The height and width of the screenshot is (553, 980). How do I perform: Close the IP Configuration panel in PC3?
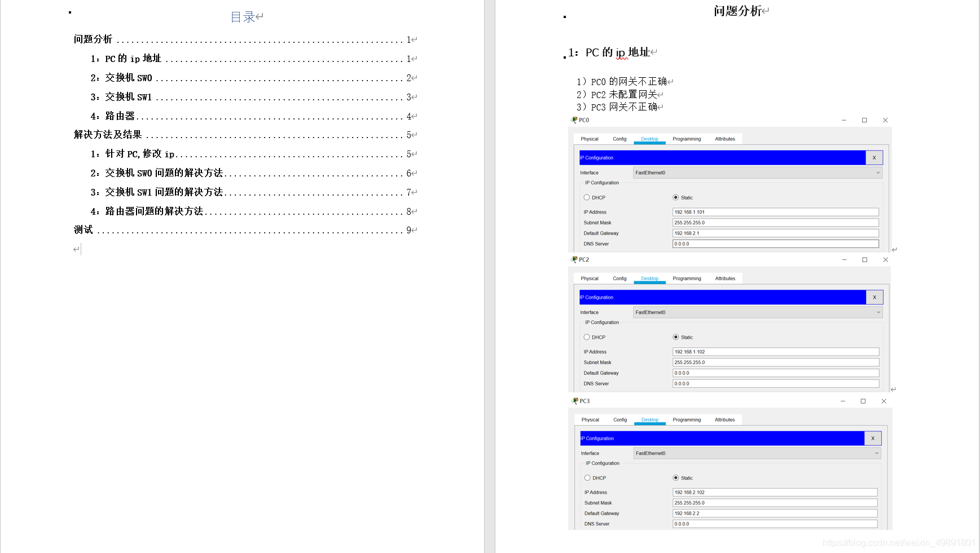(873, 438)
